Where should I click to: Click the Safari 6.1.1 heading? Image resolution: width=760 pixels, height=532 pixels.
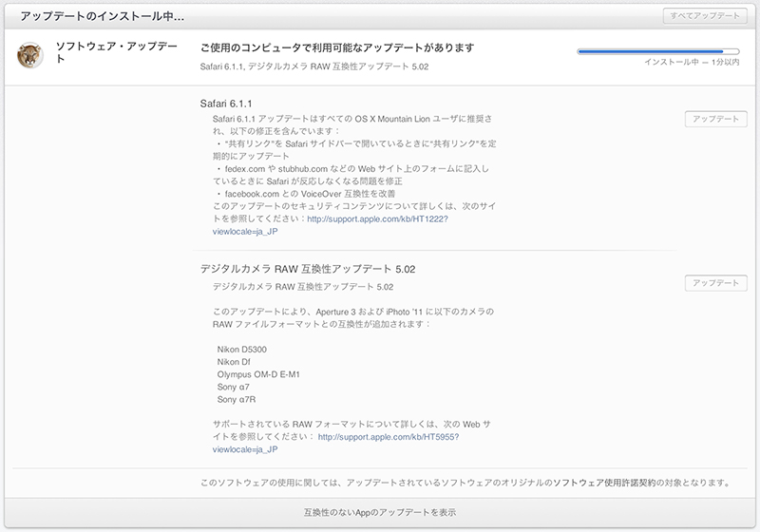(x=226, y=104)
